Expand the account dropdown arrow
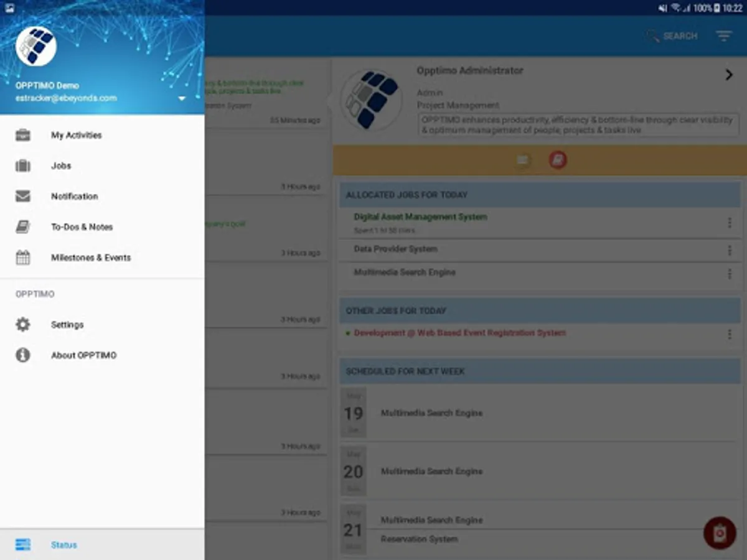 [x=182, y=98]
